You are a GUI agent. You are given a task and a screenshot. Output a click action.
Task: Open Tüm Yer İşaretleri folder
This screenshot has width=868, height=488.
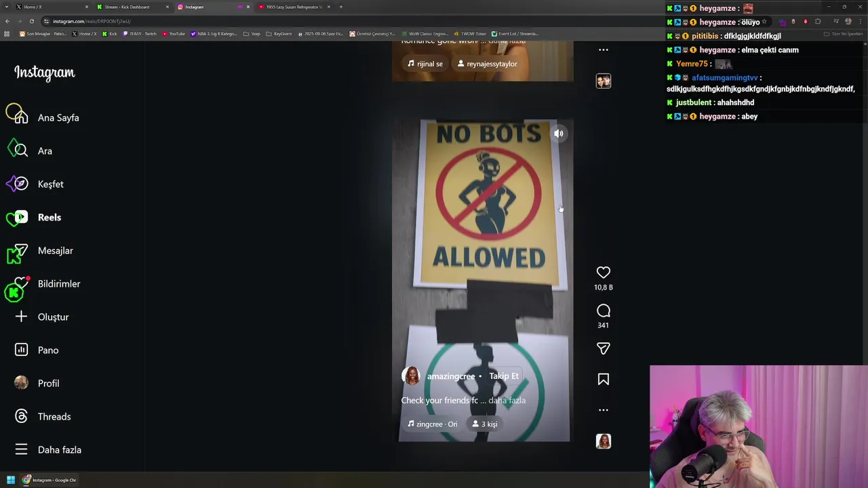844,33
